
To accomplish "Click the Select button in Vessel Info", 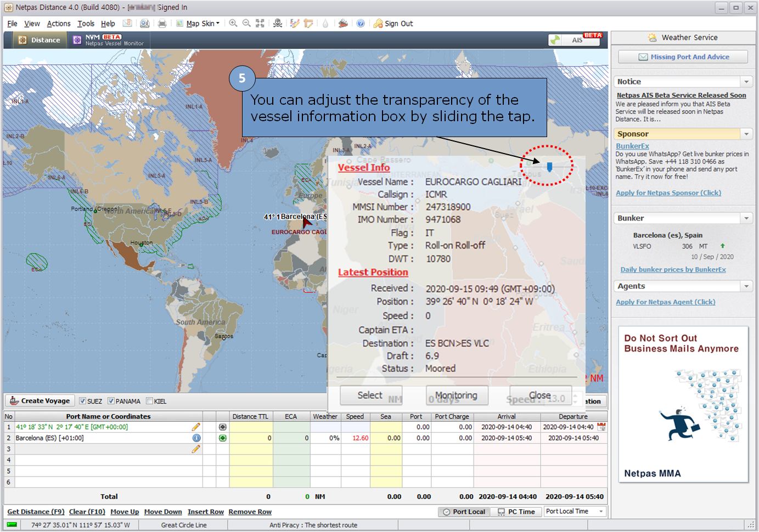I will (371, 395).
